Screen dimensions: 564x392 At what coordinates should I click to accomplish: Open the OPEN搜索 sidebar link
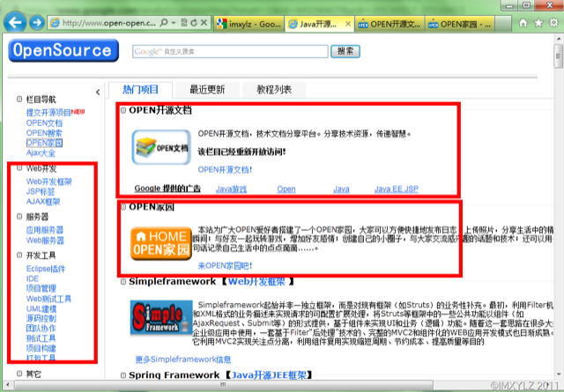point(44,133)
